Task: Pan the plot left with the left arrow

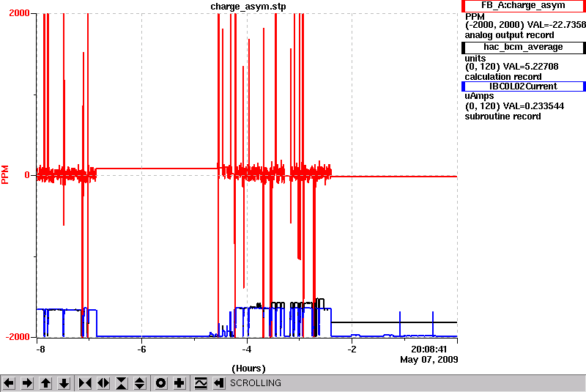Action: pos(9,383)
